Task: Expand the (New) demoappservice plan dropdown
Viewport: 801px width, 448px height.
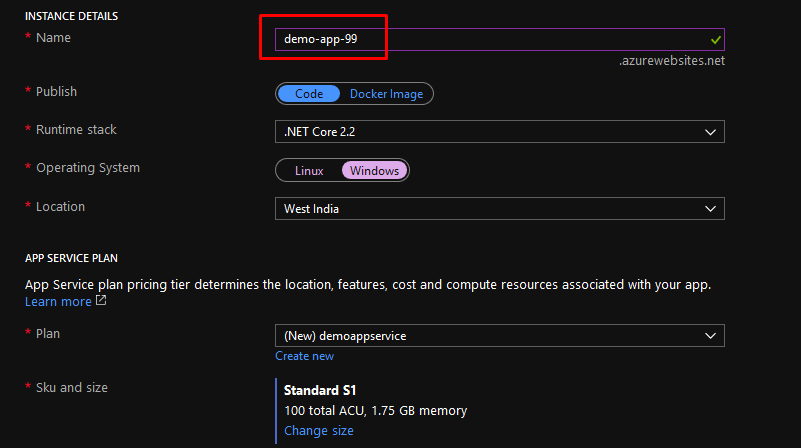Action: [x=500, y=336]
